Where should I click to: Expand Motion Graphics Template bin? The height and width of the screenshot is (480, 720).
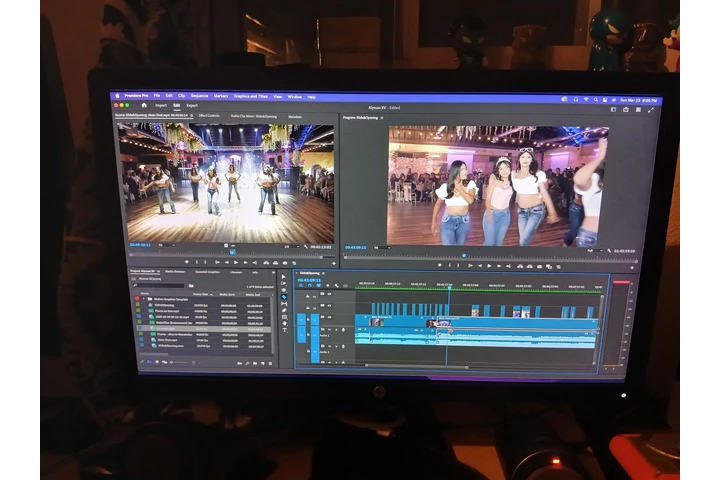coord(144,299)
